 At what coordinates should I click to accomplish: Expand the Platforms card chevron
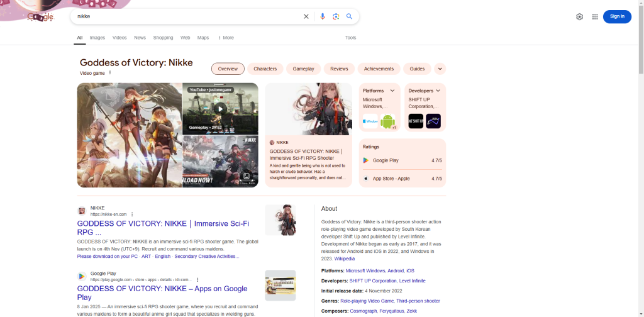tap(392, 91)
